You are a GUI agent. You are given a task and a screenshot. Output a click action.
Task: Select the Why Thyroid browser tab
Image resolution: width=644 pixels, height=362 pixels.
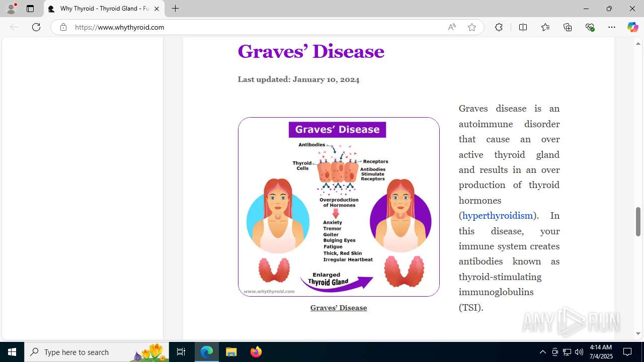(x=104, y=9)
